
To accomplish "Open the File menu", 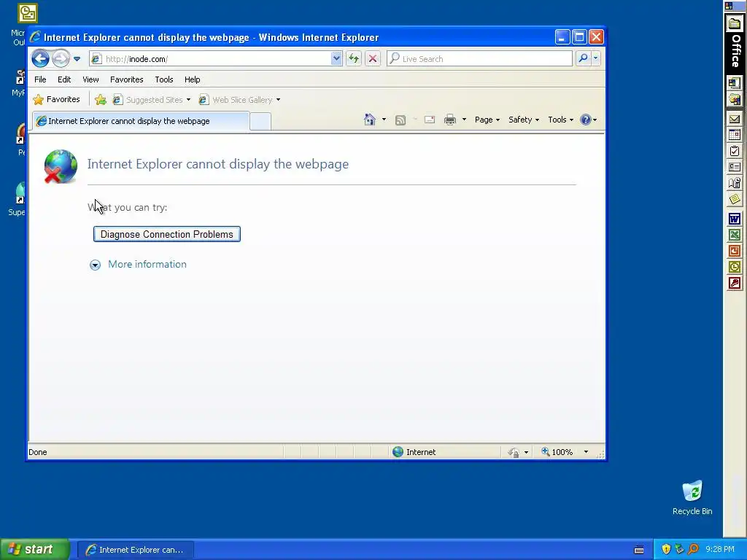I will click(x=40, y=79).
